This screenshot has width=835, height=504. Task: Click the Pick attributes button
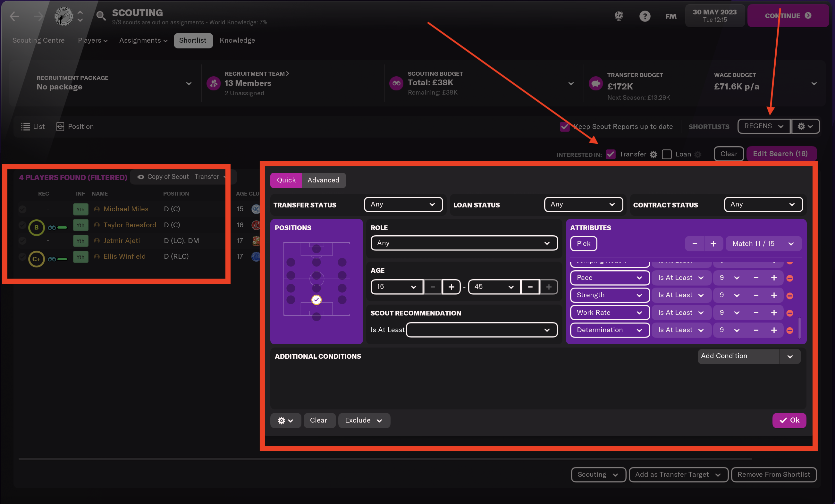(583, 244)
